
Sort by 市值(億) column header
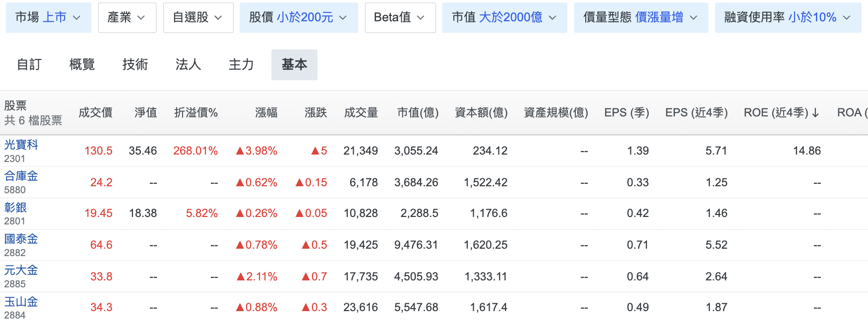418,113
